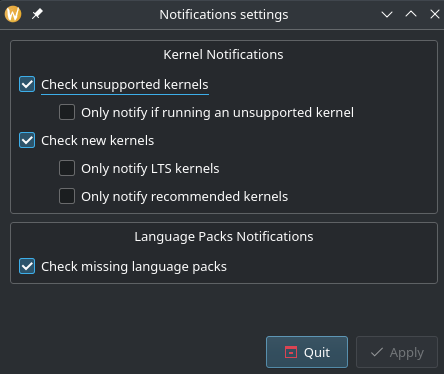Enable Only notify LTS kernels option
This screenshot has width=444, height=374.
pos(67,168)
